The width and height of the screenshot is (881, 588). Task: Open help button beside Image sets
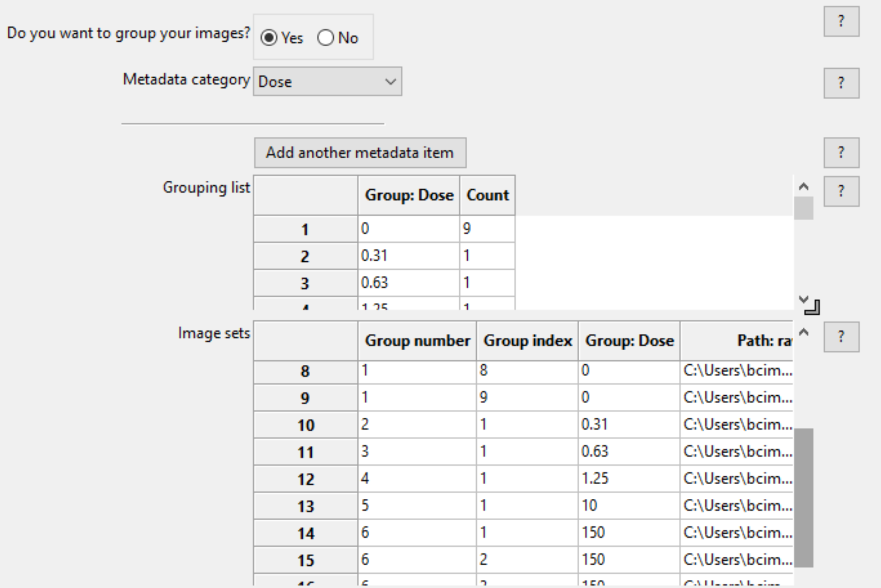pos(841,337)
